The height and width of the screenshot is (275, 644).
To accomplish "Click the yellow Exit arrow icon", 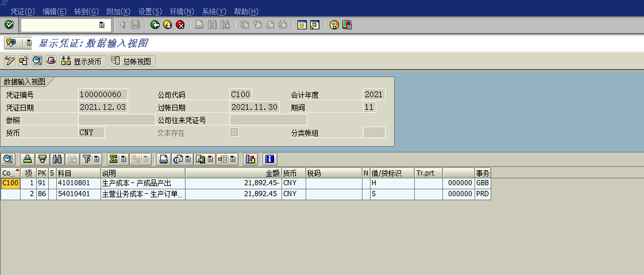I will (168, 25).
